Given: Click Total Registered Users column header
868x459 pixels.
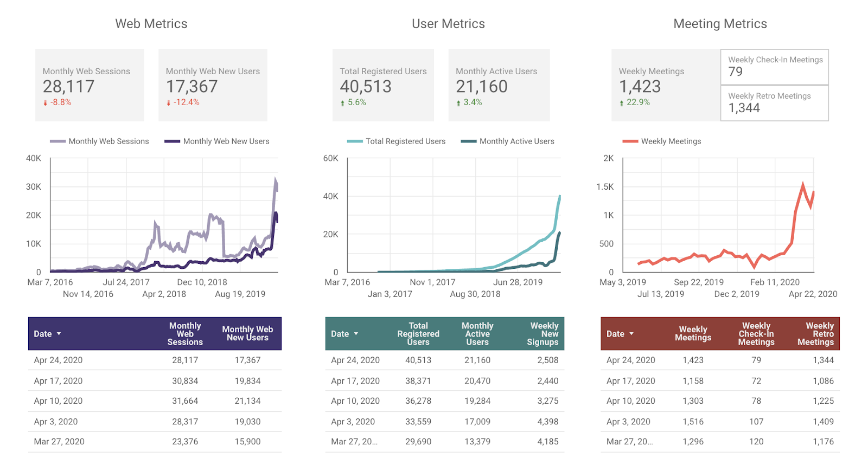Looking at the screenshot, I should (418, 334).
